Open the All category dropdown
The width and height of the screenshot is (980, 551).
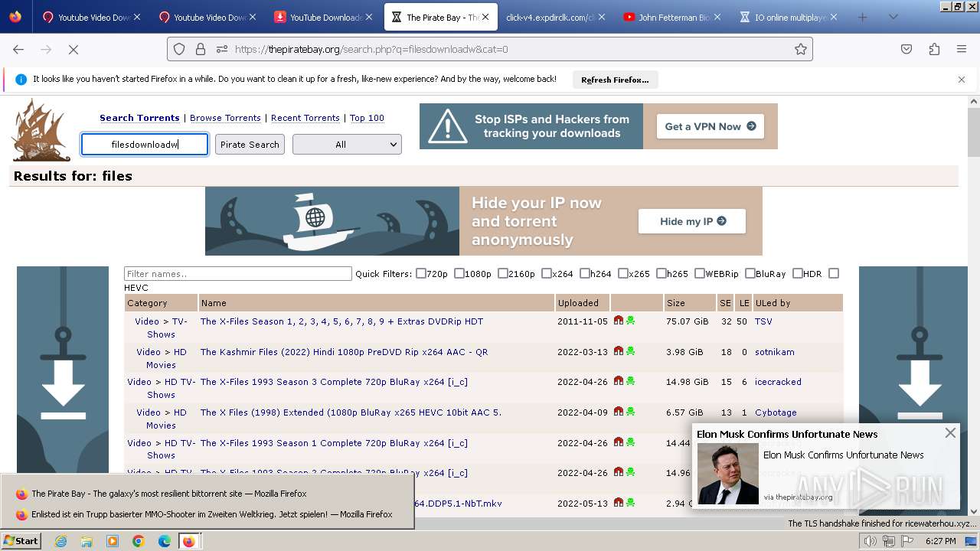click(347, 145)
